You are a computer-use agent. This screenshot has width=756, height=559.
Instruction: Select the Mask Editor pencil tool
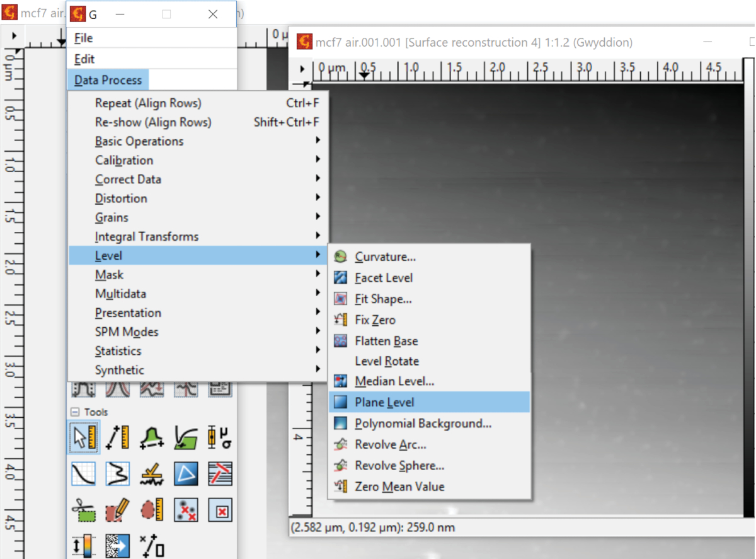tap(117, 510)
